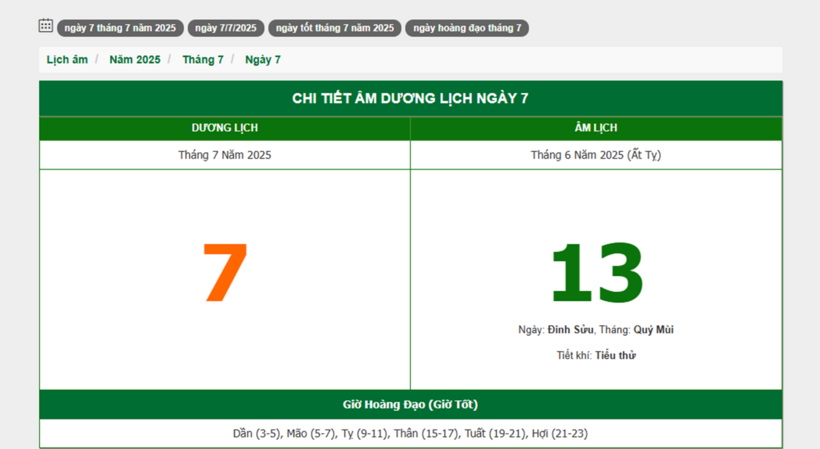Click the large orange solar day 7
The height and width of the screenshot is (449, 820).
[225, 273]
